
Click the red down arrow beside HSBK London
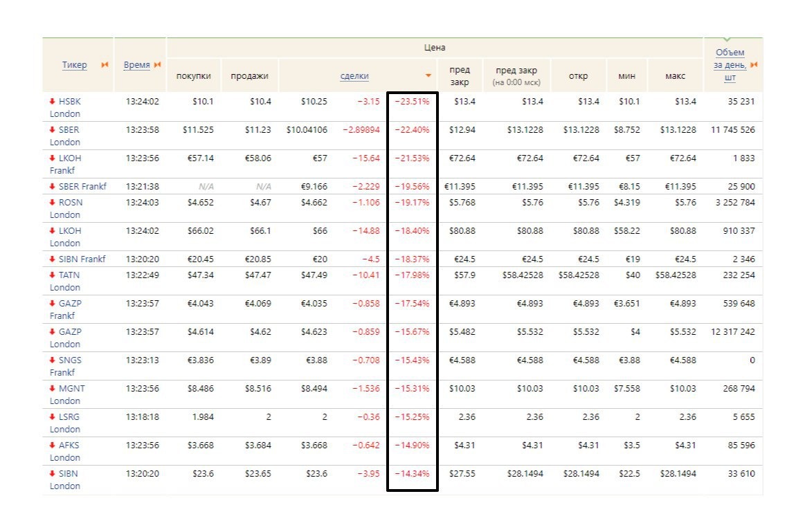53,102
